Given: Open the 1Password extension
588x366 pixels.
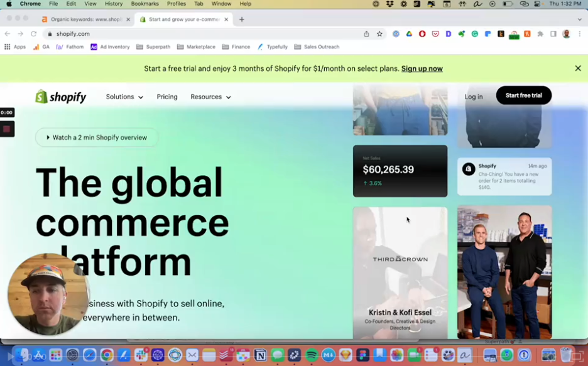Looking at the screenshot, I should click(x=397, y=34).
